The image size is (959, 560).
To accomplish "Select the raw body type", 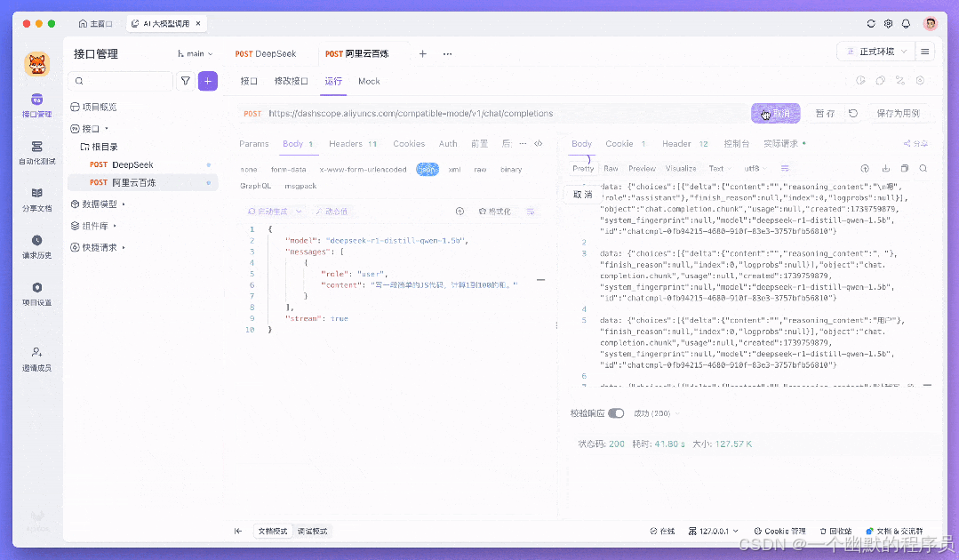I will (x=480, y=170).
